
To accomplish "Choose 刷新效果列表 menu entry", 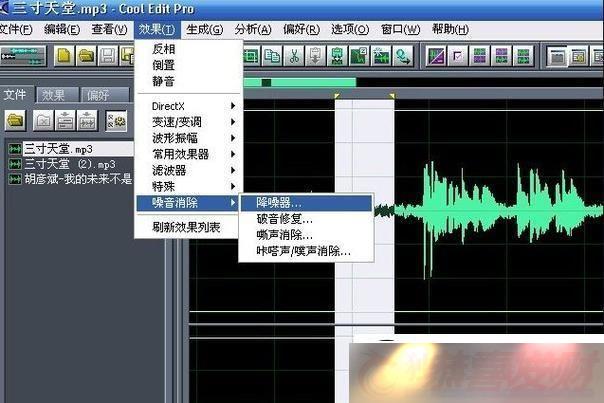I will pos(189,227).
